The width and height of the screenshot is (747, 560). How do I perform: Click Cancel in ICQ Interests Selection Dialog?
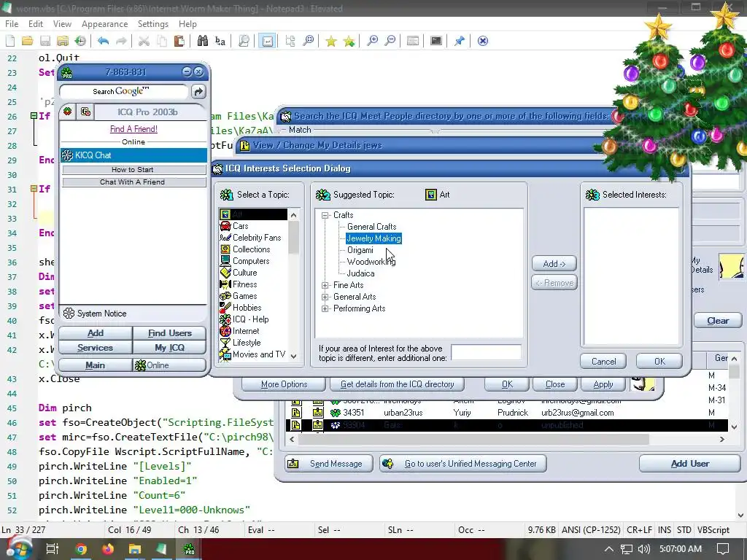click(x=603, y=362)
